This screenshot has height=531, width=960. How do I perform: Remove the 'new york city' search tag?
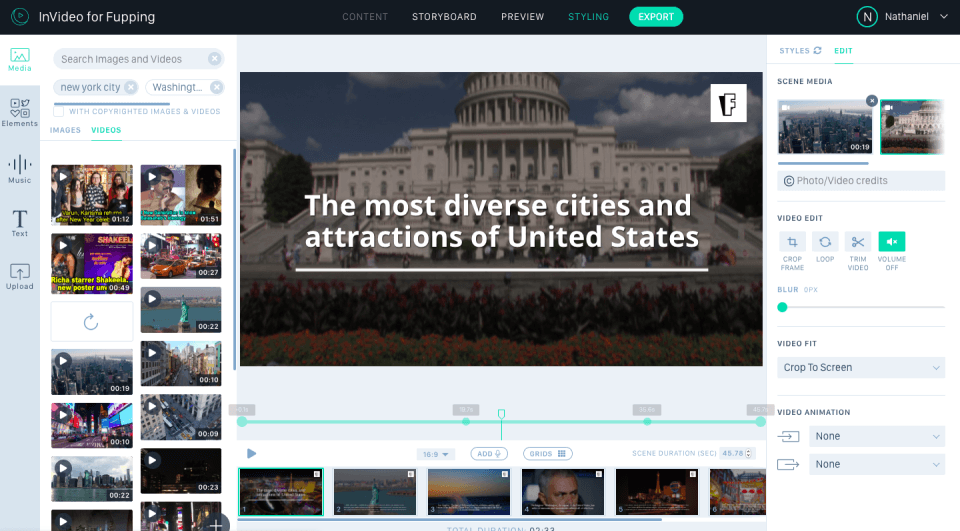tap(130, 87)
